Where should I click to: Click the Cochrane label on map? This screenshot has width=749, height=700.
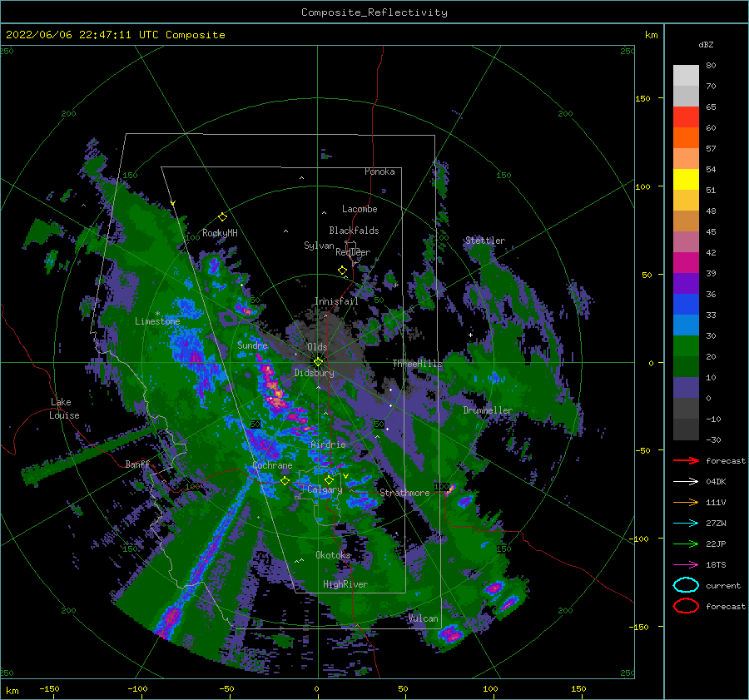[272, 465]
